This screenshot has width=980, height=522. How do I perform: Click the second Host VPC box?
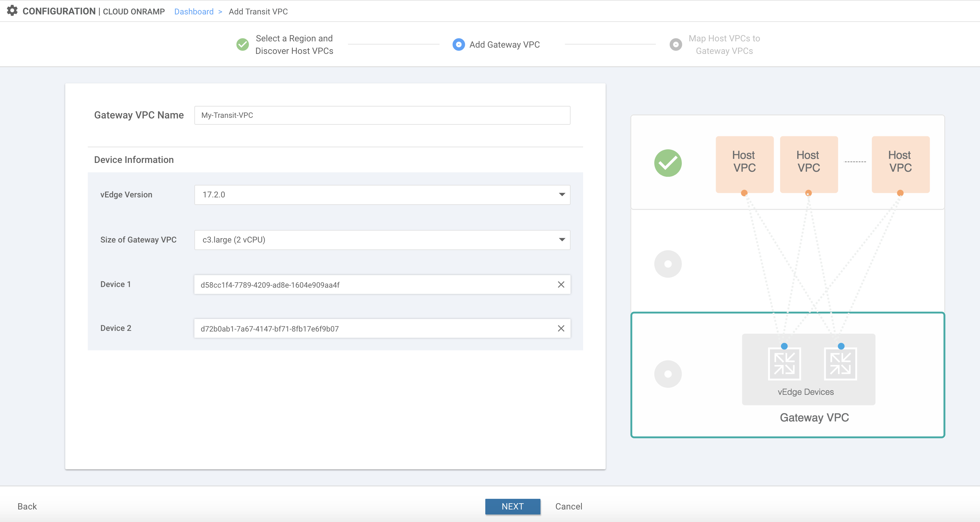coord(809,164)
